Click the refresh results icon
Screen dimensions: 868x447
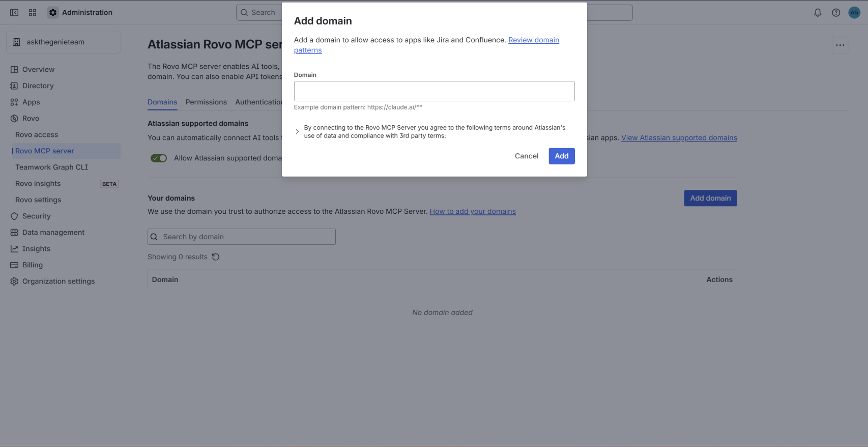click(216, 257)
